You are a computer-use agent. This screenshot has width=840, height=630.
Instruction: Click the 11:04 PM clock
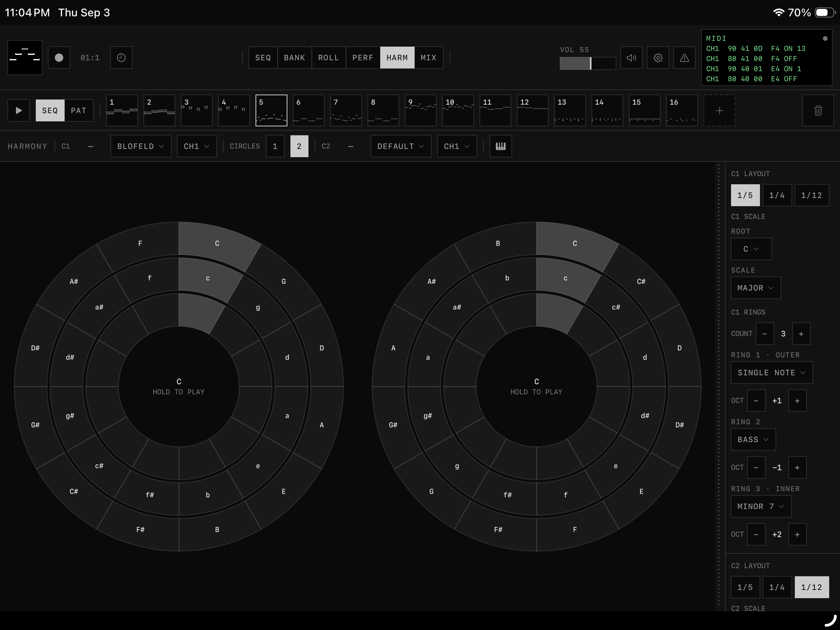click(x=28, y=12)
